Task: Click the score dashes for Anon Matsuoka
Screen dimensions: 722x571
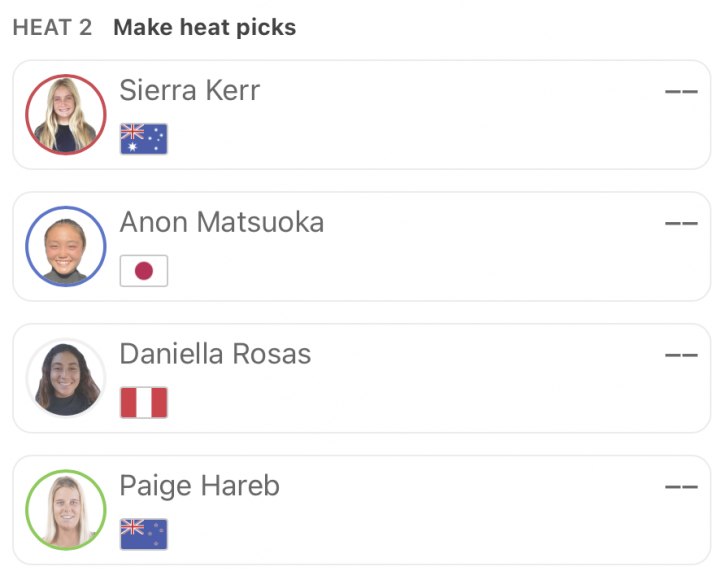Action: (681, 223)
